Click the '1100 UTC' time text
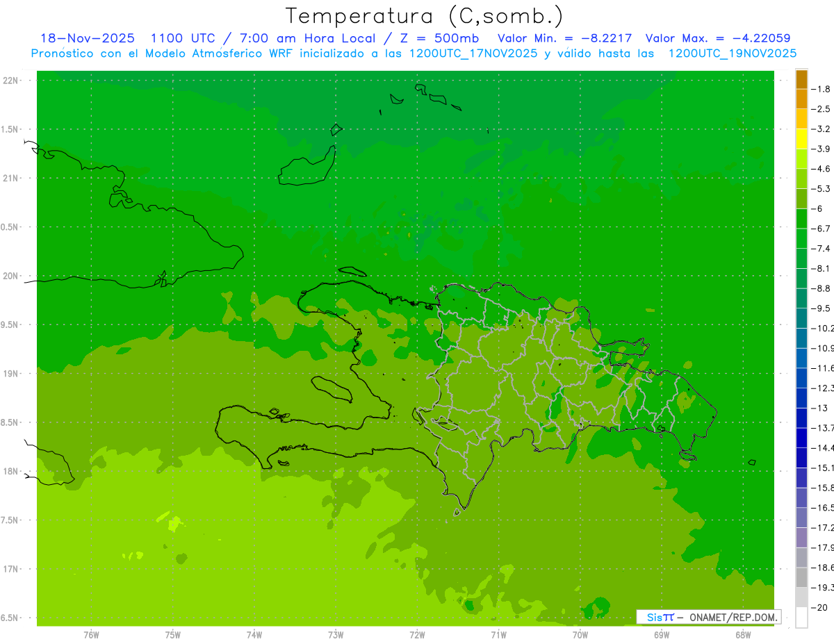The height and width of the screenshot is (644, 834). click(x=185, y=38)
